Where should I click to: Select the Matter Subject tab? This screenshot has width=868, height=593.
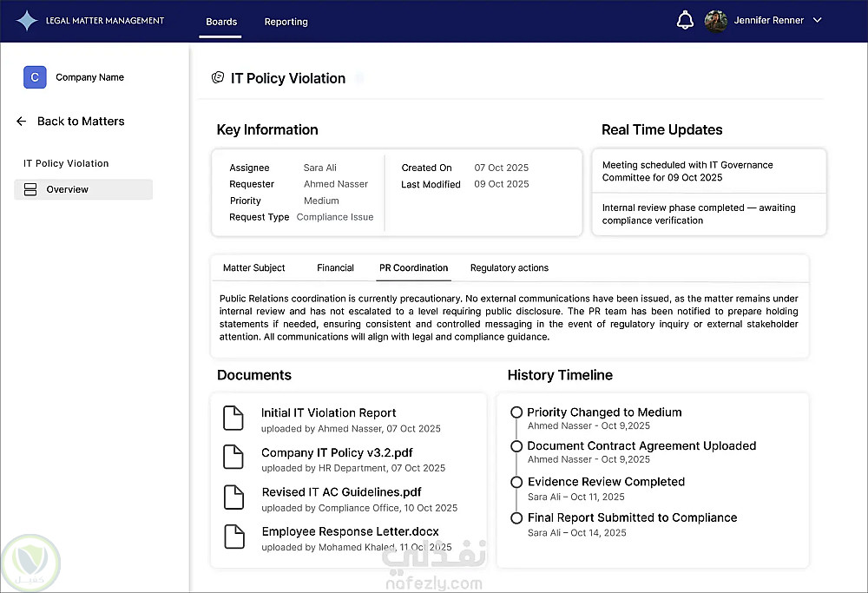(253, 267)
